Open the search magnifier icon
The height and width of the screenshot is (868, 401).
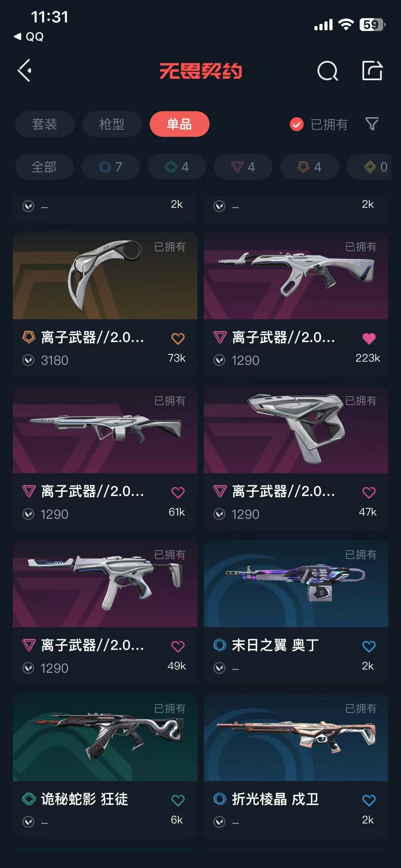click(327, 71)
